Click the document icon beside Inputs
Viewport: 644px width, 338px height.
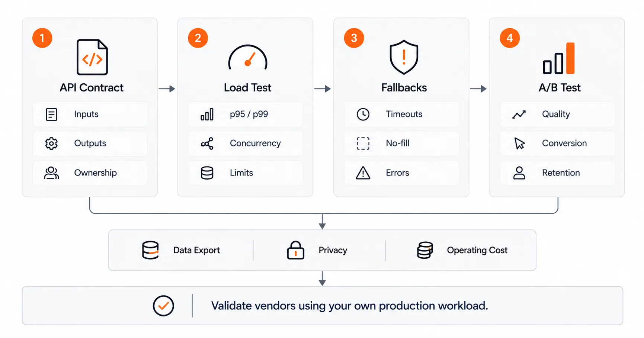pos(51,115)
